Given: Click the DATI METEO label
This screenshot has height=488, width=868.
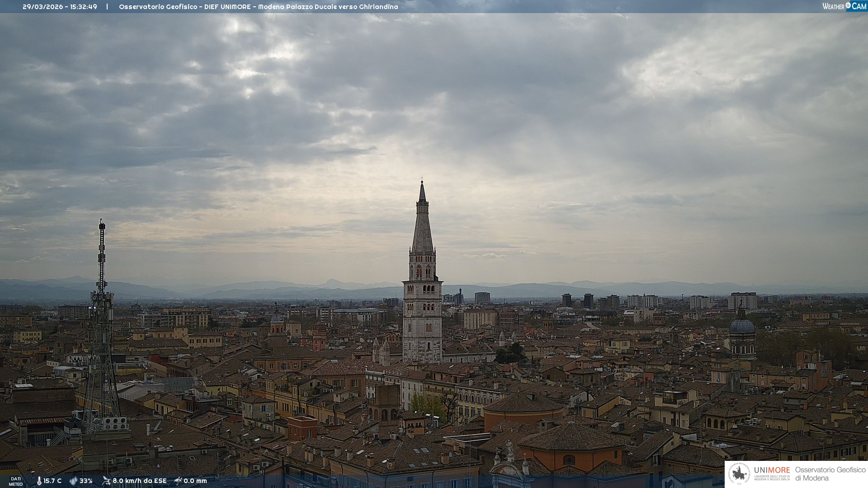Looking at the screenshot, I should click(x=16, y=481).
